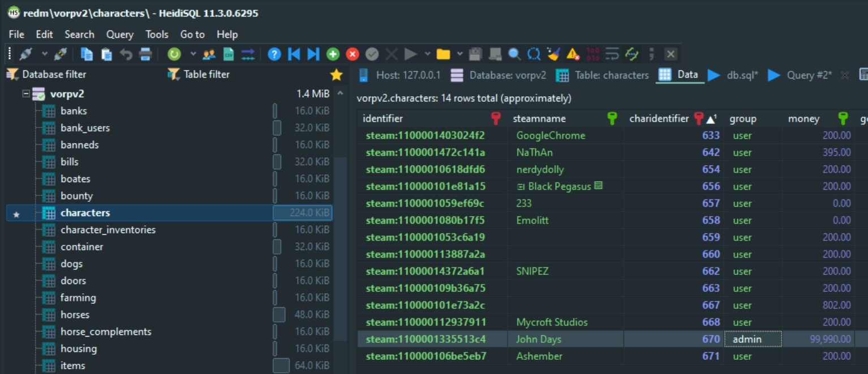Switch to the Database: vorpv2 tab

click(500, 75)
